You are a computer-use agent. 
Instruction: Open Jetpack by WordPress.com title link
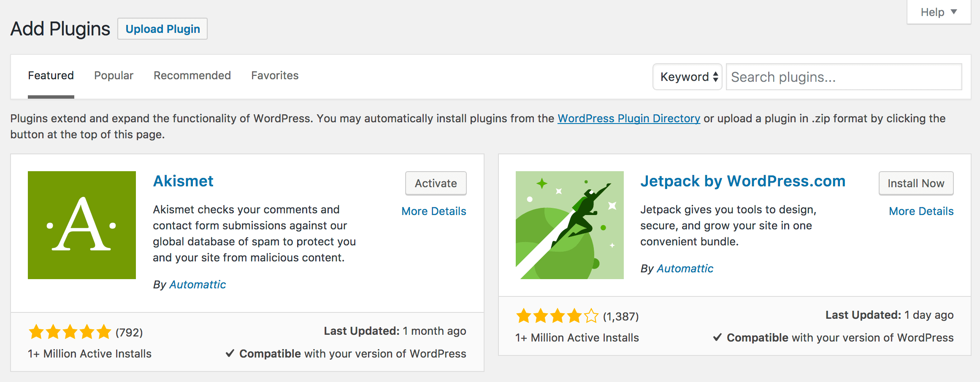(743, 181)
